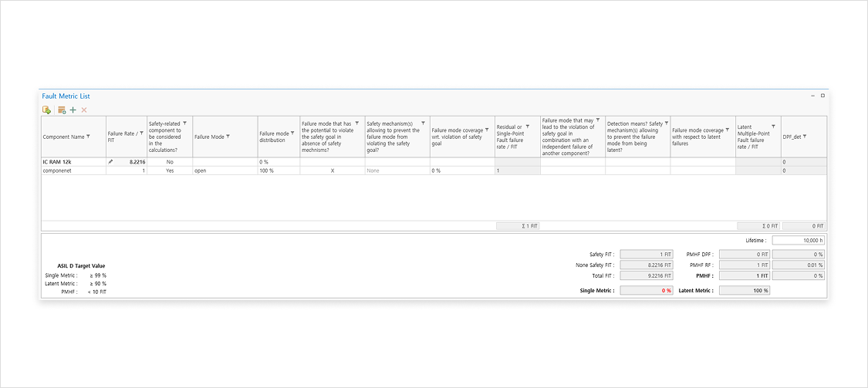Viewport: 868px width, 388px height.
Task: Click the green plus add icon
Action: pos(73,110)
